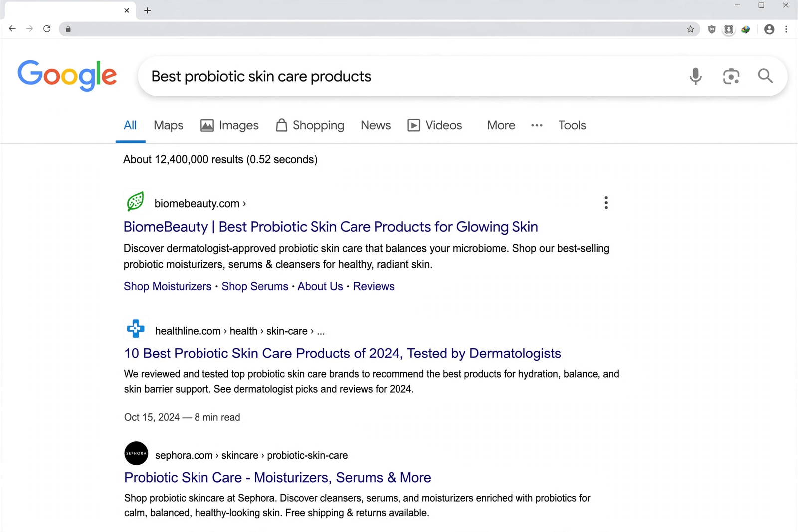Image resolution: width=798 pixels, height=532 pixels.
Task: Open the Shop Serums sitelink
Action: pos(255,286)
